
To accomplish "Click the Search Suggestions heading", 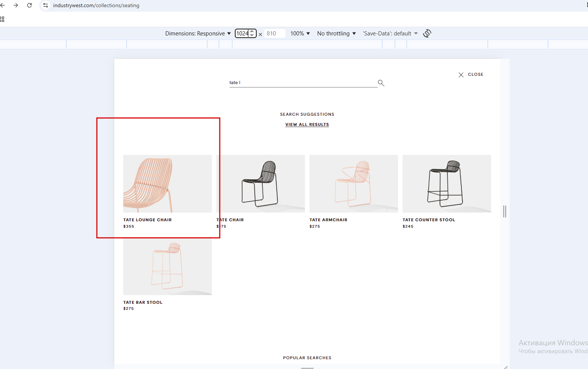I will click(307, 114).
